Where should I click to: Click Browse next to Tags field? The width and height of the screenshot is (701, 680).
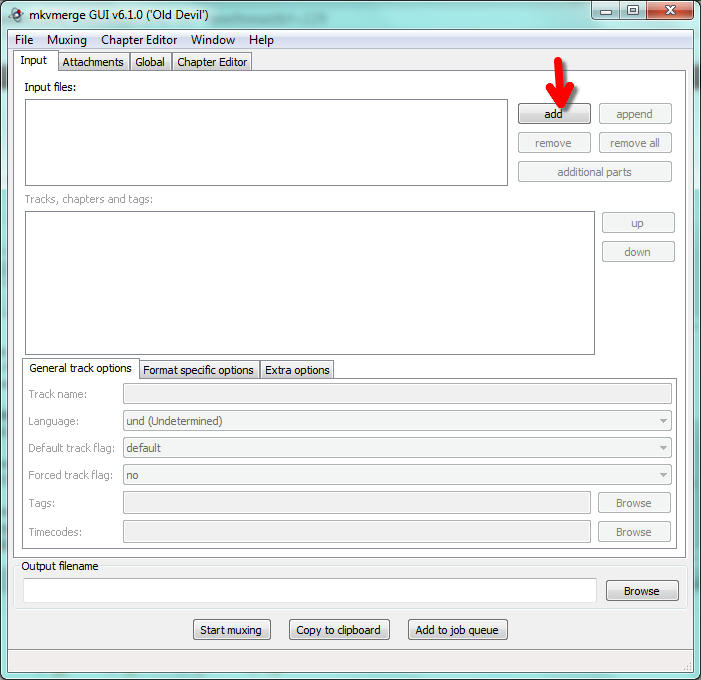coord(634,503)
